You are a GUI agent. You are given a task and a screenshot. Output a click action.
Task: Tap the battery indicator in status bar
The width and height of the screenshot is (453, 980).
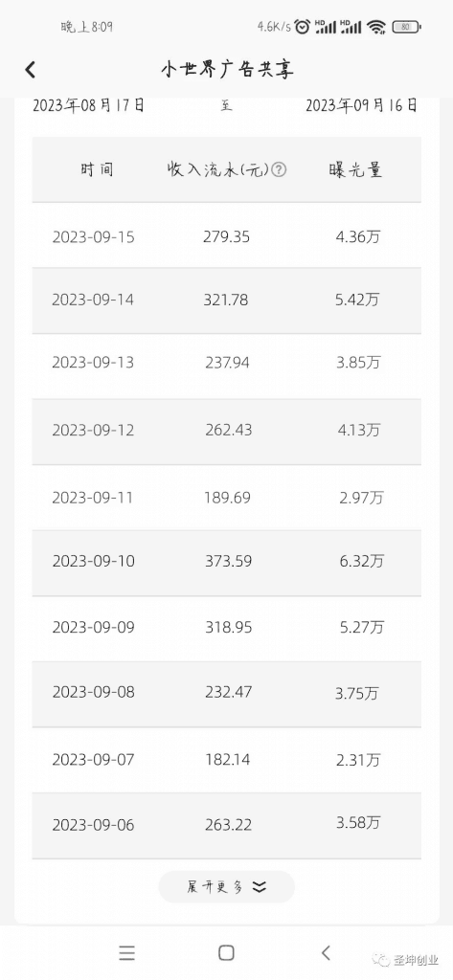[x=407, y=27]
